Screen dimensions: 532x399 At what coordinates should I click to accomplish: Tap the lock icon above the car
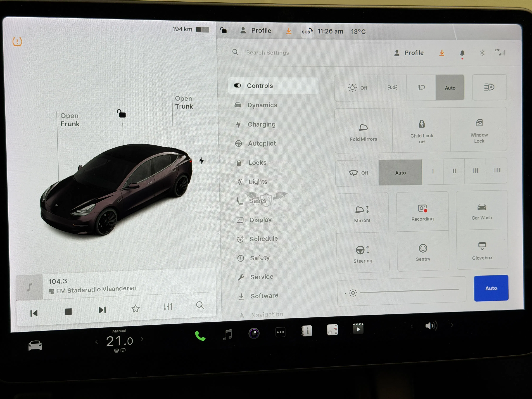click(122, 113)
